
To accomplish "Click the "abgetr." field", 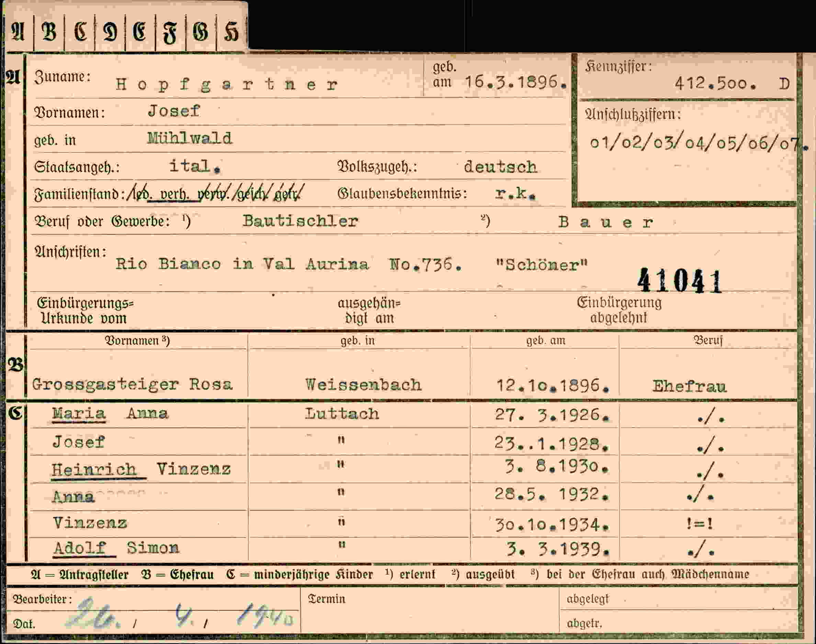I will click(678, 622).
